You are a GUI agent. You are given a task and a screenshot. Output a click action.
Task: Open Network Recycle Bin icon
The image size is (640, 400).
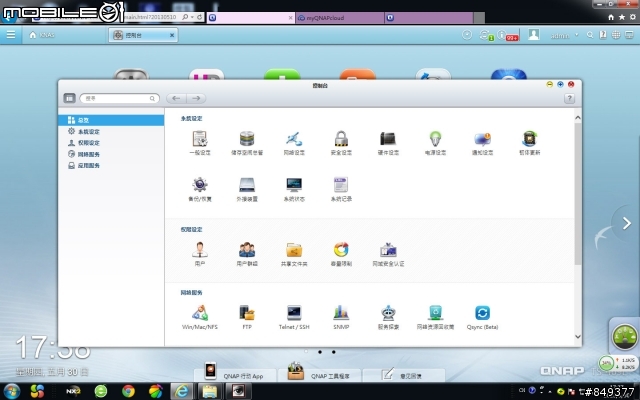coord(436,313)
